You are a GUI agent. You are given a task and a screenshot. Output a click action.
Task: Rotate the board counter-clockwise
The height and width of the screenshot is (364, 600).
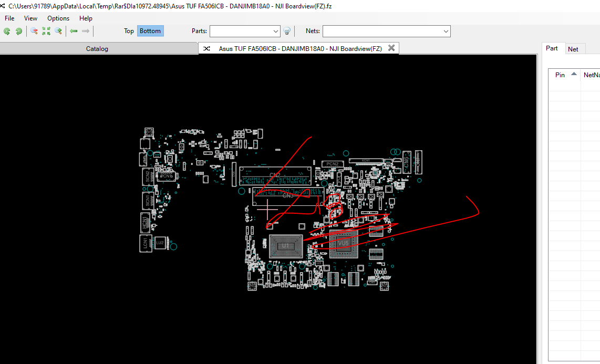coord(7,32)
